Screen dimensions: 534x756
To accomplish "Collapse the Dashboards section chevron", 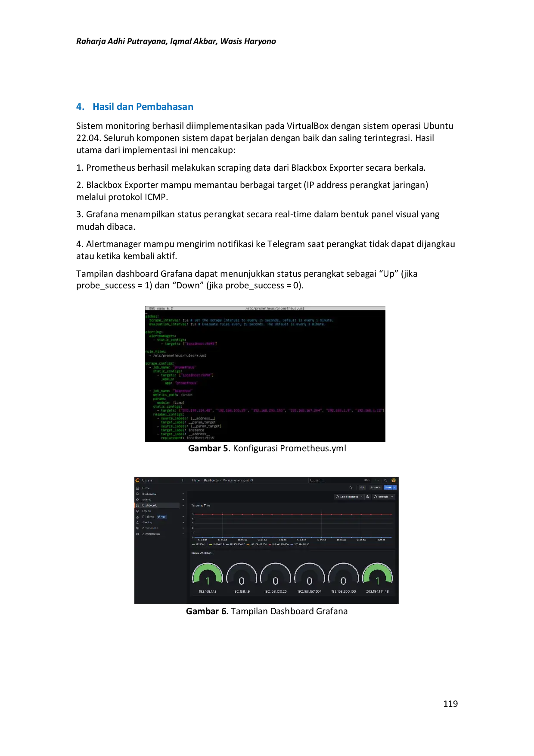I will tap(183, 505).
